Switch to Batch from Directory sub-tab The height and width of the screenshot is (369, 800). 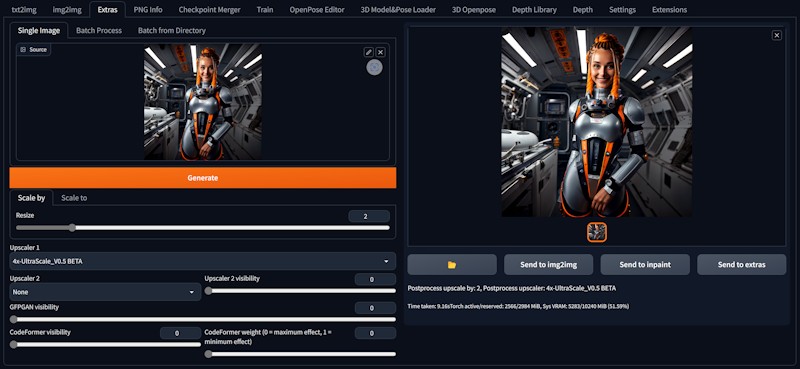171,30
